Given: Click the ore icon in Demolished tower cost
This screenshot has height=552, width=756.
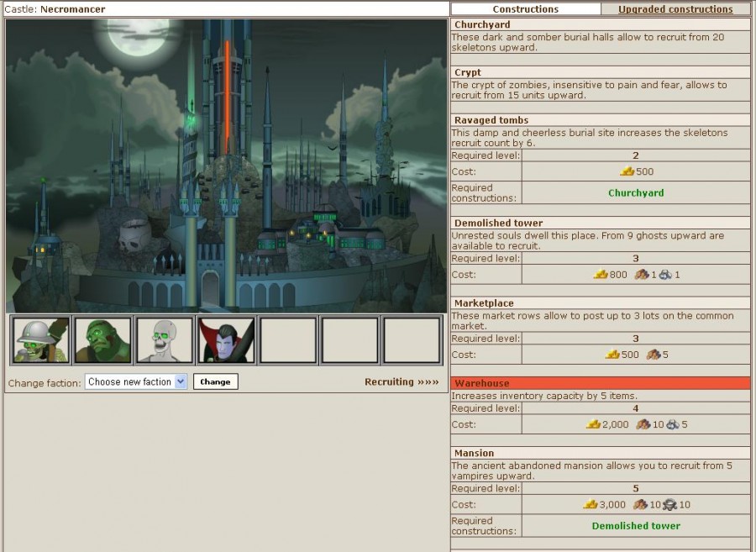Looking at the screenshot, I should pyautogui.click(x=666, y=275).
